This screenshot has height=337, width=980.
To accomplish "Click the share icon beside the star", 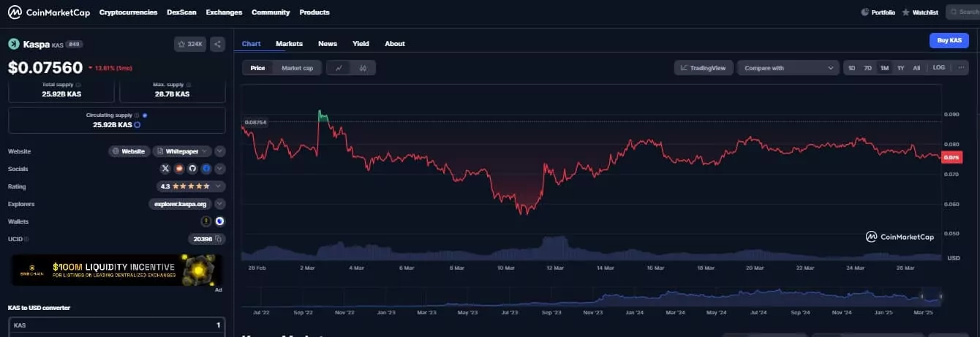I will (x=217, y=44).
